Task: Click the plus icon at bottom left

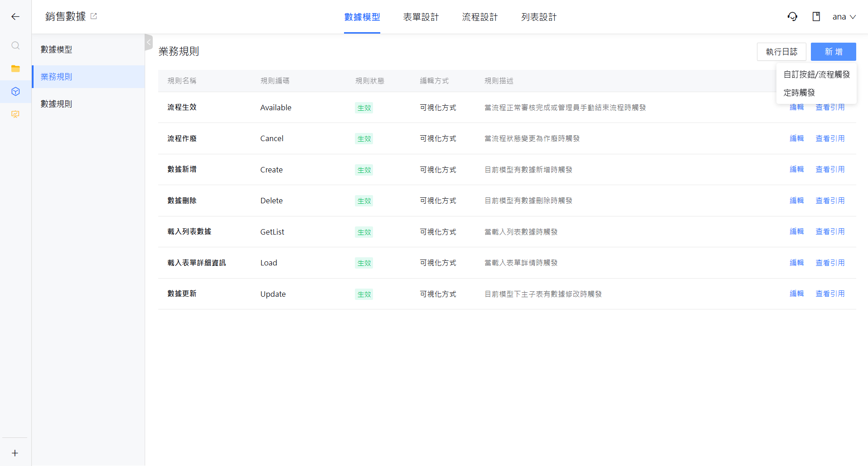Action: pyautogui.click(x=15, y=453)
